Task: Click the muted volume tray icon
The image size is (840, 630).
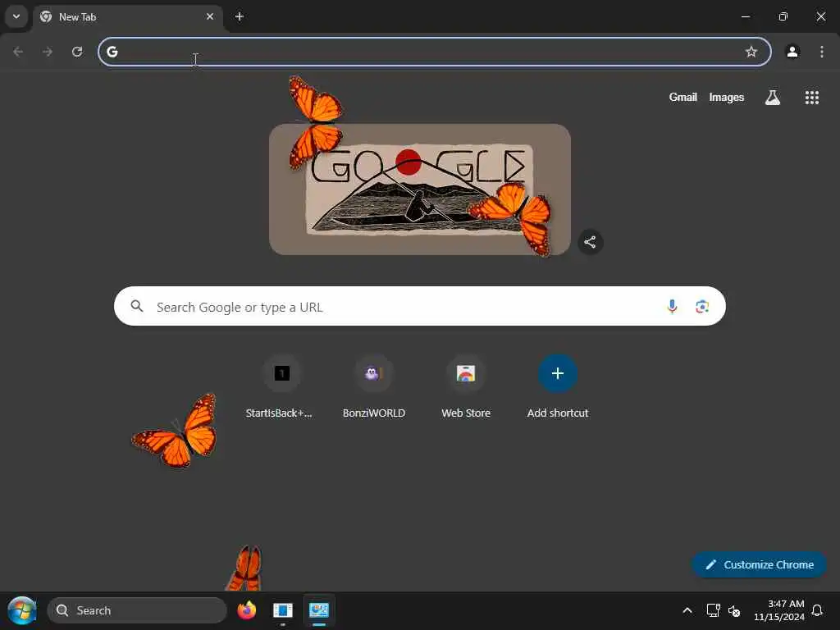Action: [x=734, y=610]
